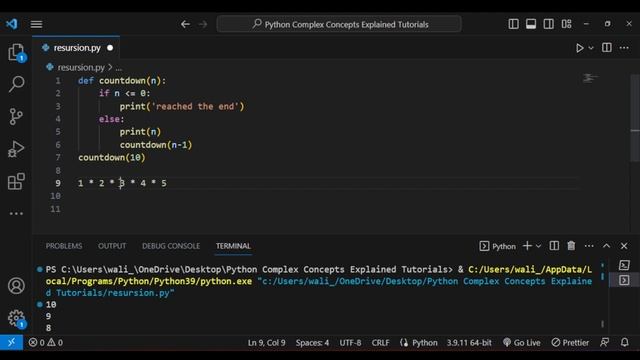
Task: Open launch profile dropdown beside new terminal
Action: pyautogui.click(x=538, y=246)
